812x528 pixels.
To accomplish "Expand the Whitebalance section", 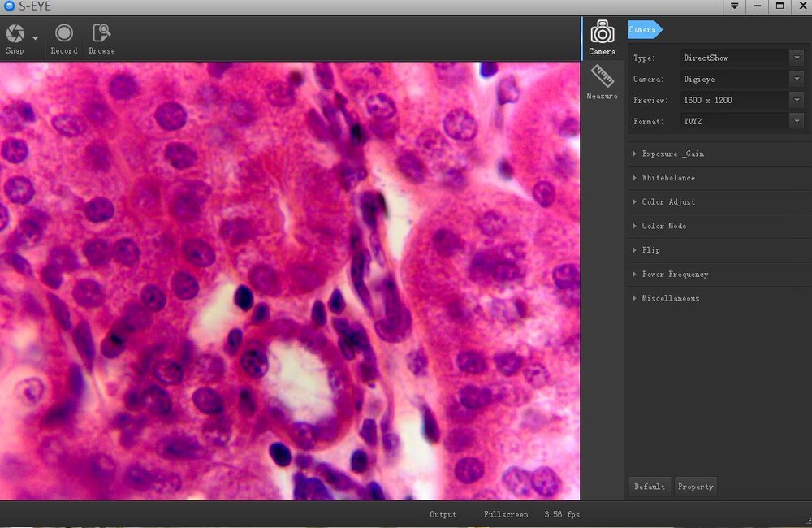I will click(x=668, y=178).
